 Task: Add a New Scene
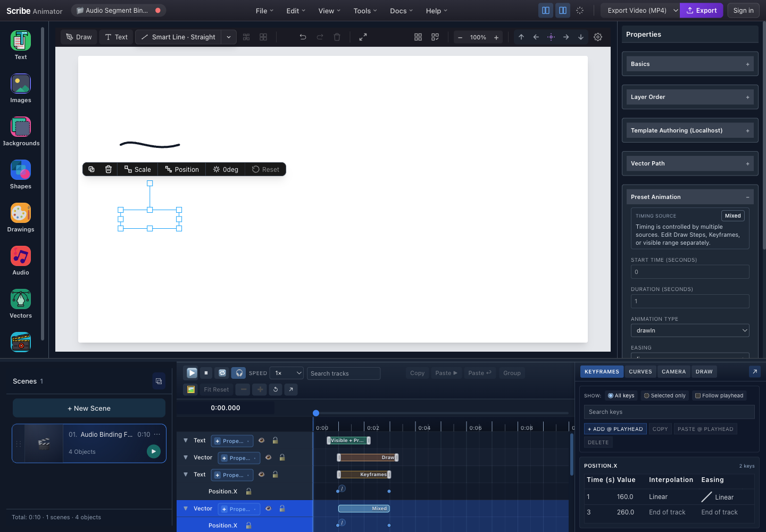tap(89, 408)
